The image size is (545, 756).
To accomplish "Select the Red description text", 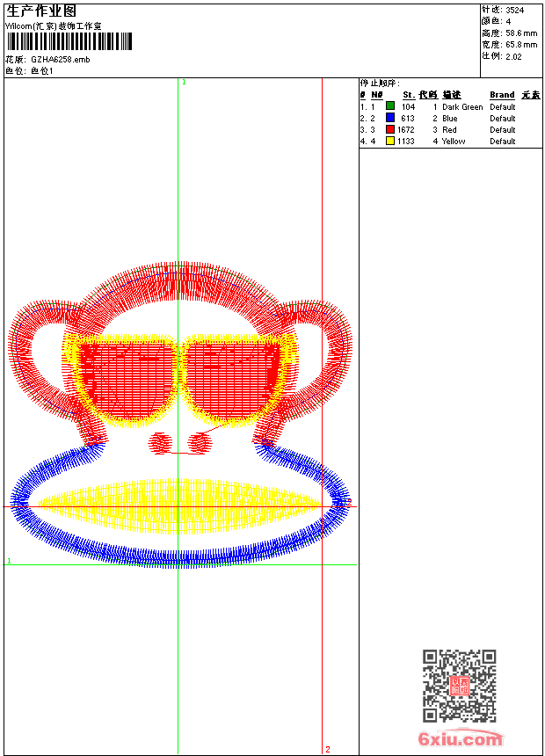I will [x=449, y=130].
